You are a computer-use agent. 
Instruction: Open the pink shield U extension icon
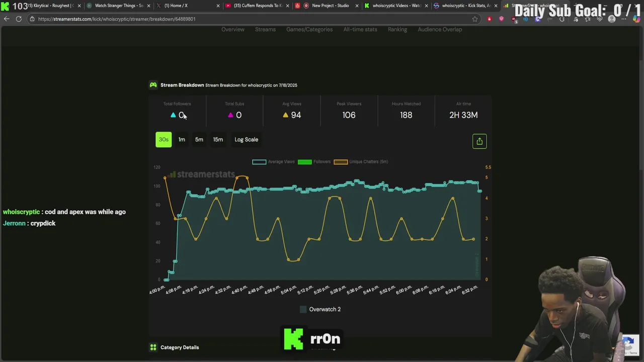tap(501, 19)
